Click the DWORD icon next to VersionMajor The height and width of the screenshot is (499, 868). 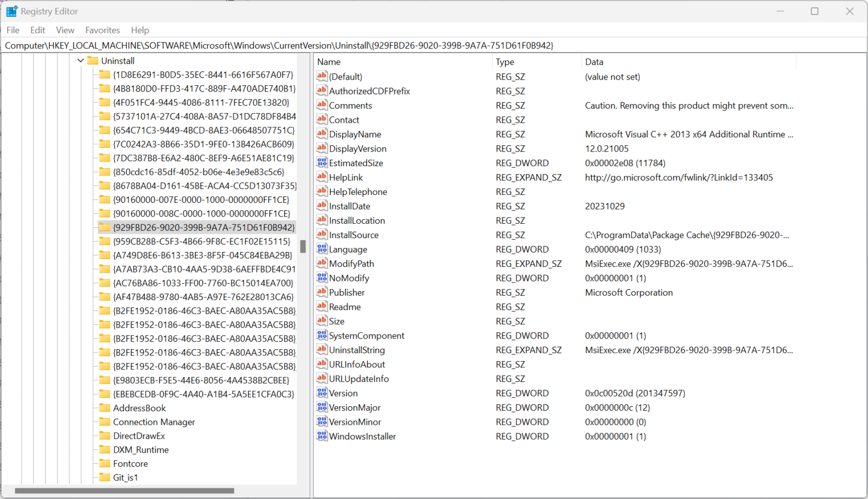[322, 407]
